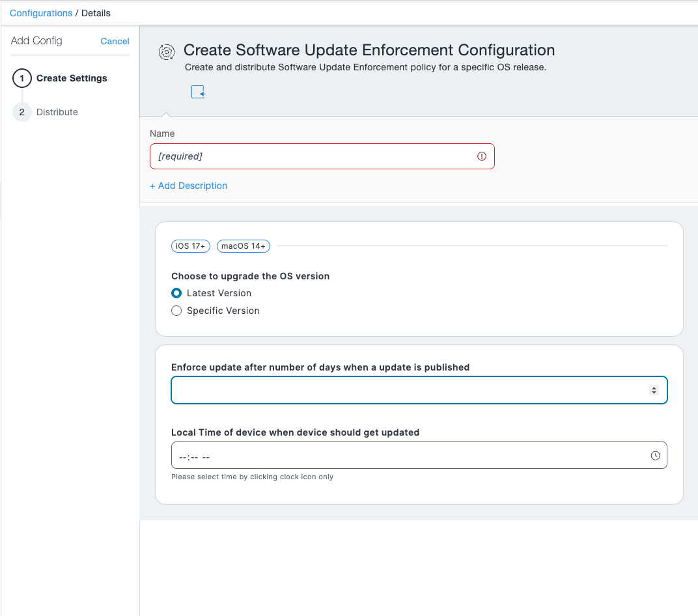Open the time picker via the clock icon

pos(654,455)
